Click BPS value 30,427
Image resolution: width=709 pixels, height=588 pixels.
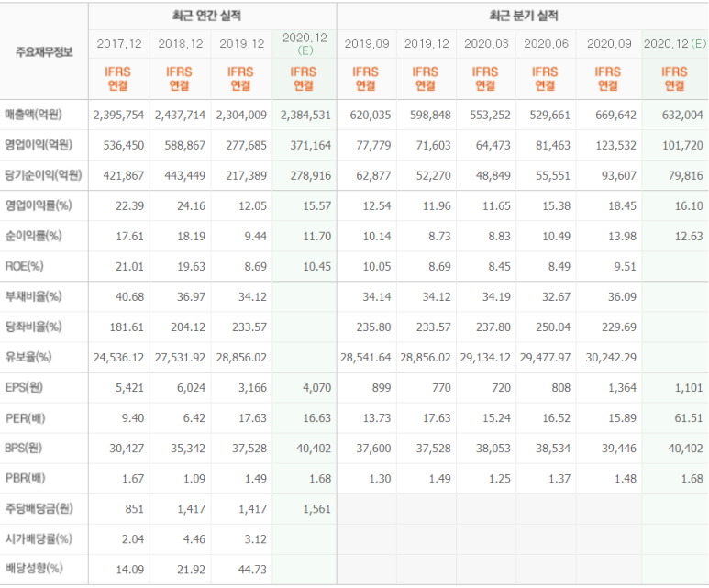pyautogui.click(x=127, y=449)
